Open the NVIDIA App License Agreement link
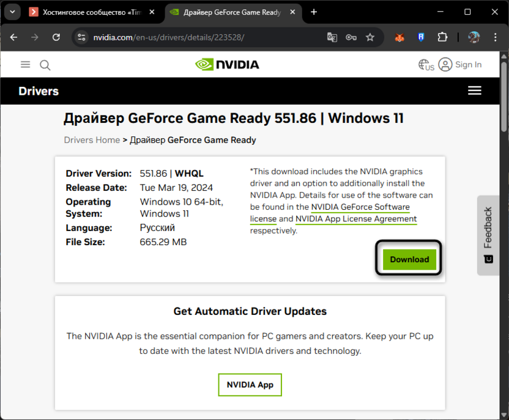This screenshot has height=420, width=509. click(x=356, y=219)
